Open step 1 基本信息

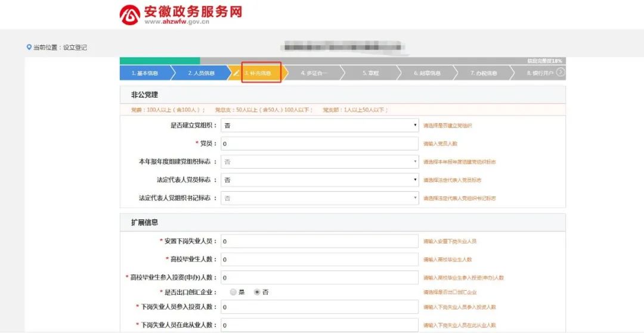(x=144, y=73)
